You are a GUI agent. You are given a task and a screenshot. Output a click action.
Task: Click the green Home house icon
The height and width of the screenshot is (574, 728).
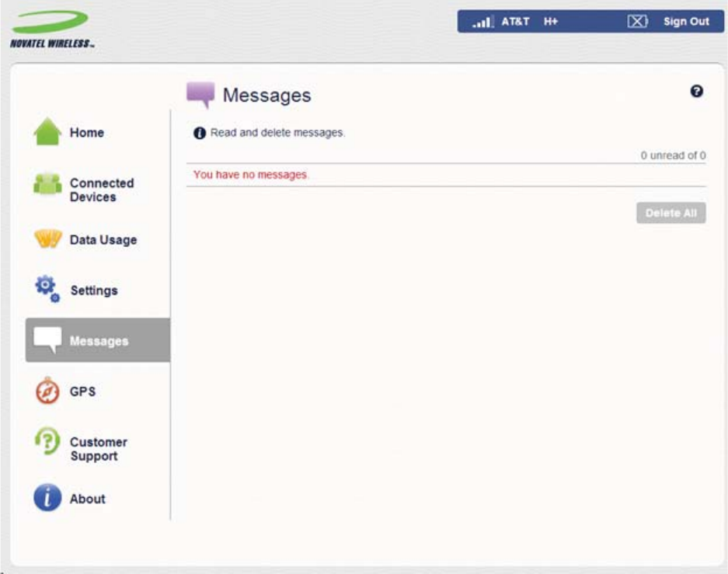coord(47,132)
